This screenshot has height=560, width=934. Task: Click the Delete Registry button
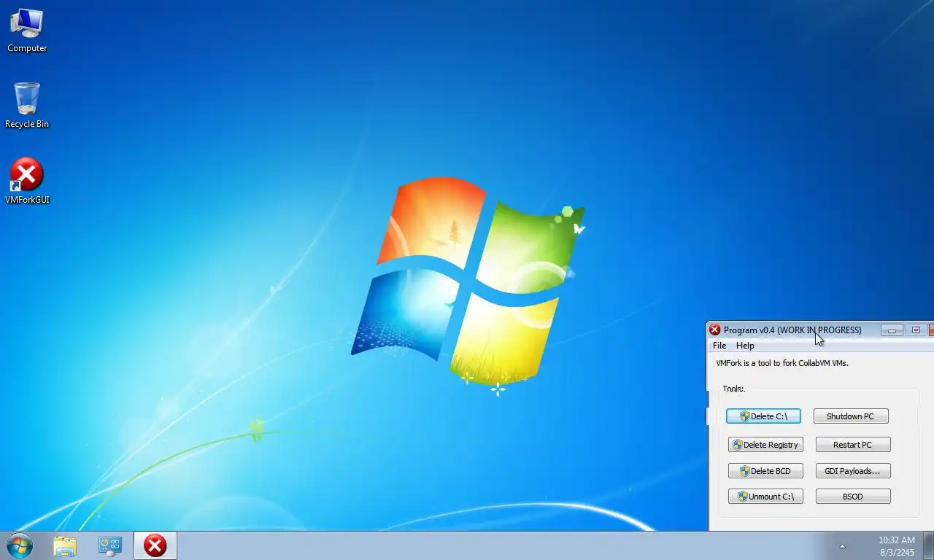pos(765,445)
